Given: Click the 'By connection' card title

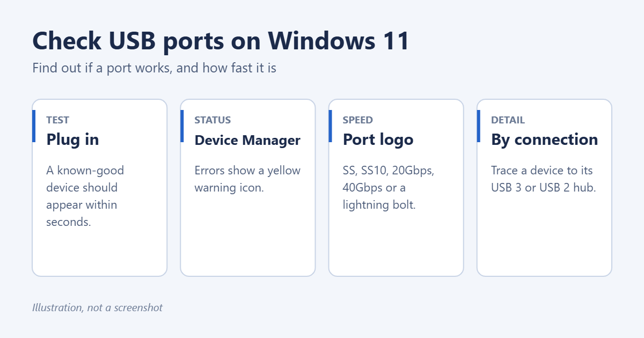Looking at the screenshot, I should click(x=544, y=139).
